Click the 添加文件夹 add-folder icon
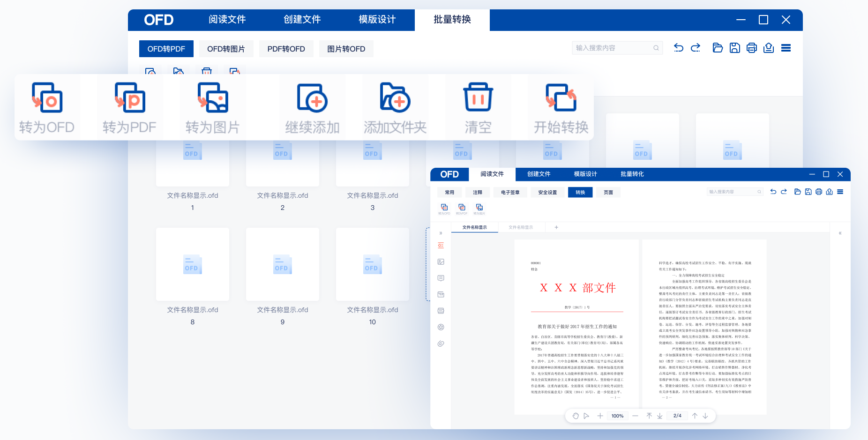Viewport: 868px width, 440px height. coord(395,97)
